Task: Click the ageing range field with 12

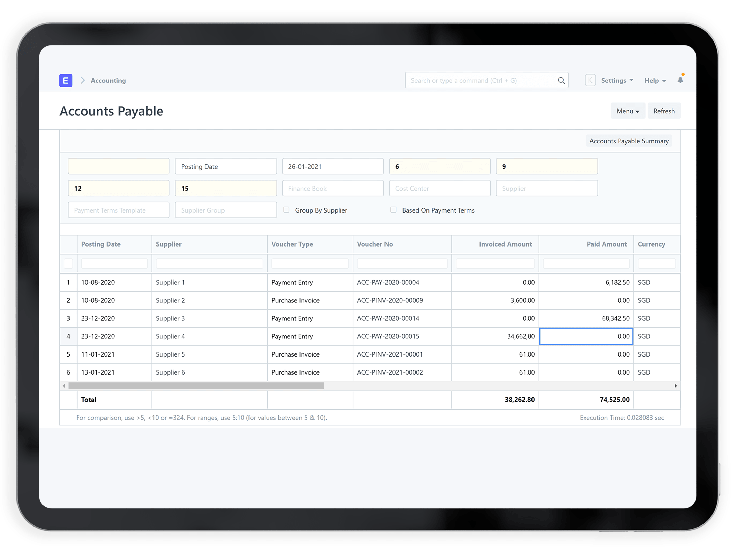Action: [119, 188]
